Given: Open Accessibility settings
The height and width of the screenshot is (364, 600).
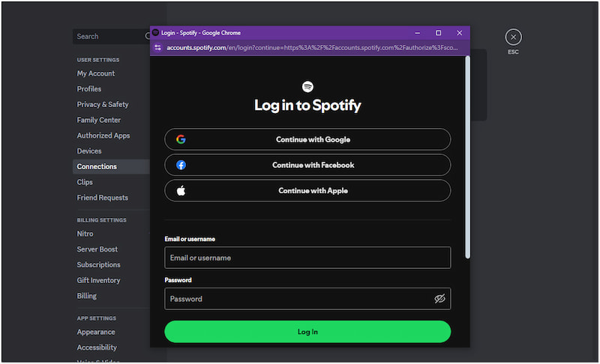Looking at the screenshot, I should click(97, 348).
